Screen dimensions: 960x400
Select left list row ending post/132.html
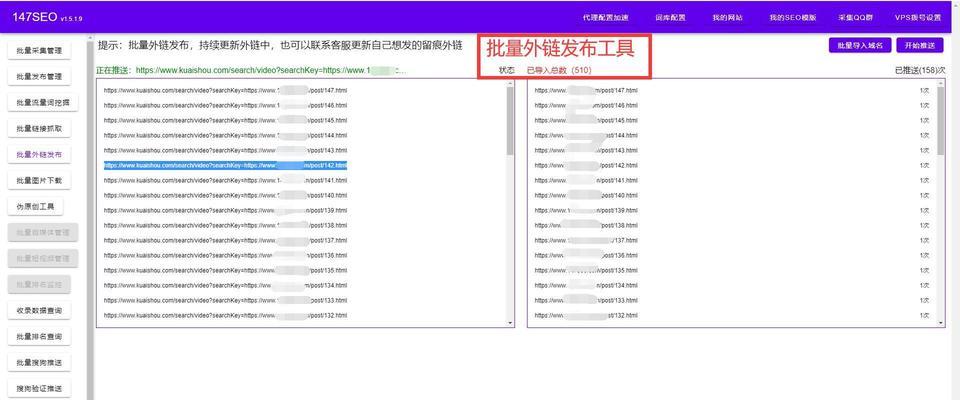(225, 315)
